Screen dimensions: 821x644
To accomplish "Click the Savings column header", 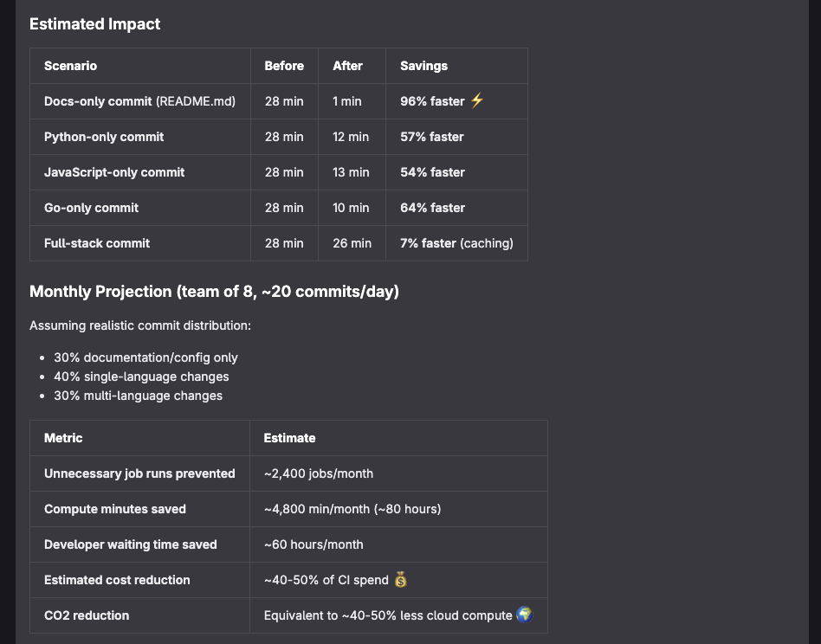I will tap(423, 66).
